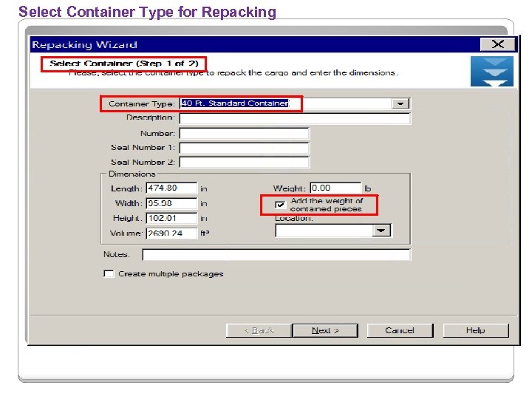
Task: Click the 'Select Container Type for Repacking' page title
Action: (147, 12)
